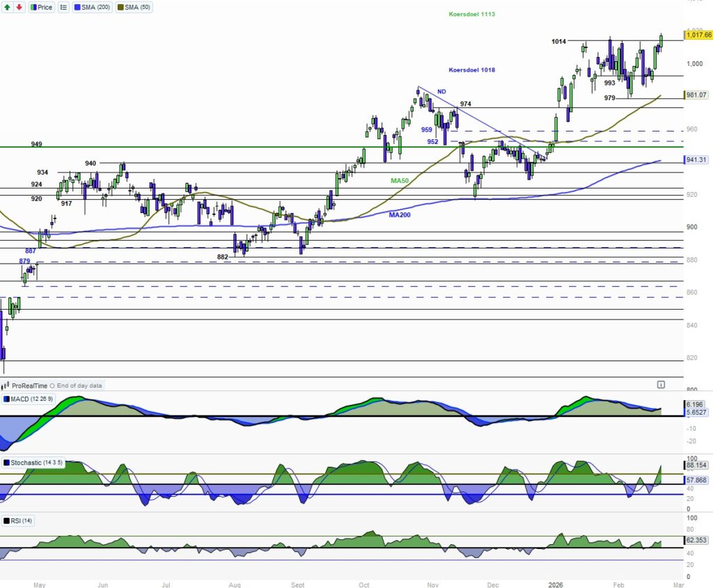This screenshot has height=588, width=713.
Task: Open the indicator list icon
Action: 63,7
